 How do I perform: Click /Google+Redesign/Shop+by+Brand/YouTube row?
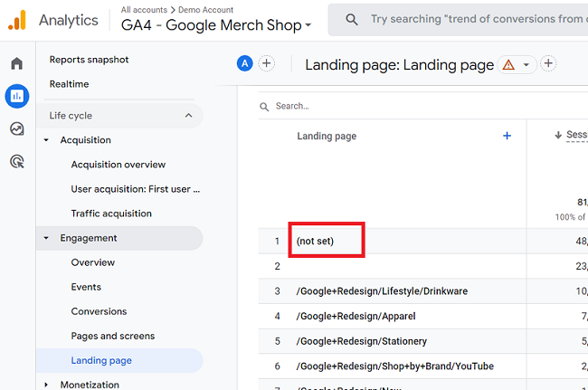pyautogui.click(x=423, y=366)
